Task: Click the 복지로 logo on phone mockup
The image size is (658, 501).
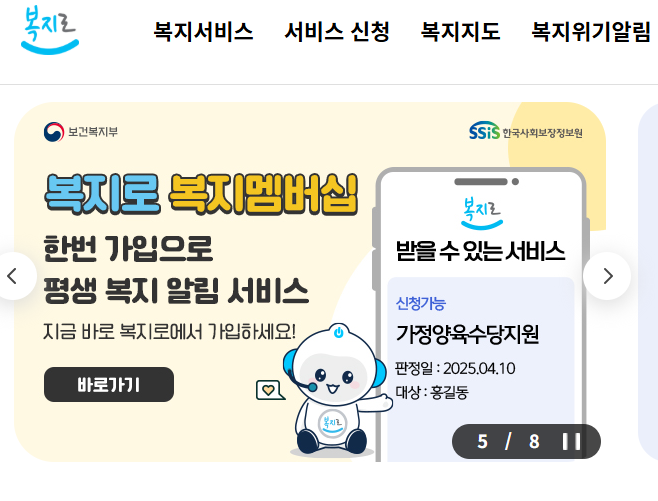Action: tap(482, 213)
